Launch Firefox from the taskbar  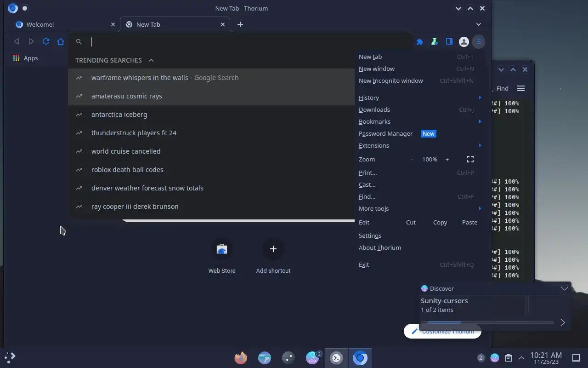click(x=241, y=357)
